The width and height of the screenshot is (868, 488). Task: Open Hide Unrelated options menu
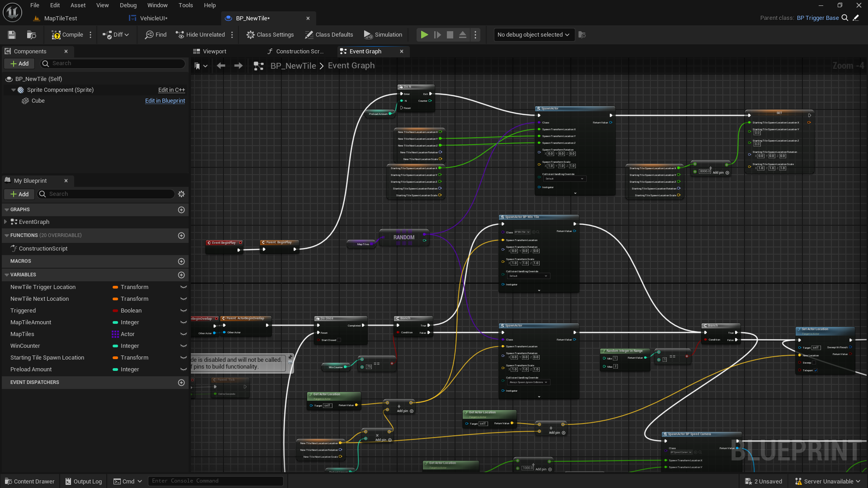click(x=232, y=35)
